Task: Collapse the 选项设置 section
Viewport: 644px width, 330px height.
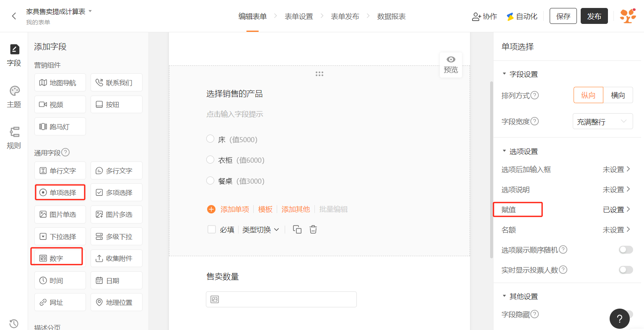Action: tap(504, 151)
